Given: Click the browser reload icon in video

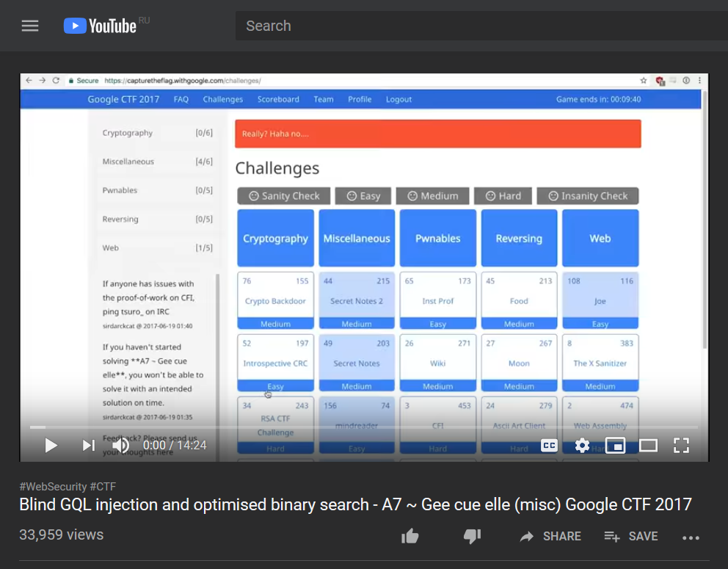Looking at the screenshot, I should (56, 80).
